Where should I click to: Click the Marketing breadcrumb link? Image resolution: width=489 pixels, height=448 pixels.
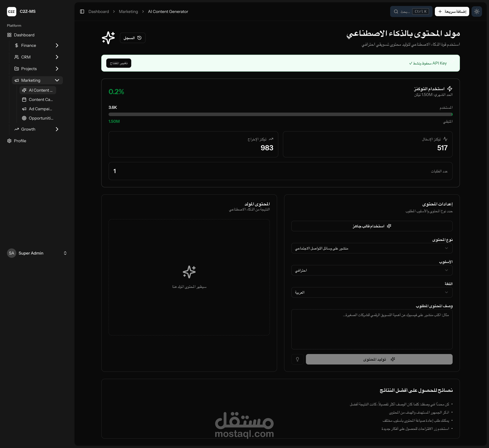[128, 12]
